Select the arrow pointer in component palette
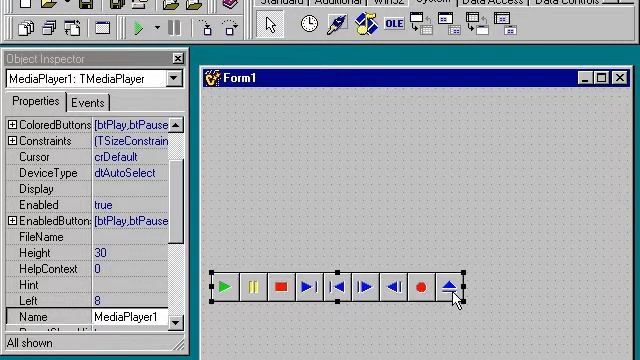Viewport: 640px width, 360px height. pyautogui.click(x=270, y=25)
